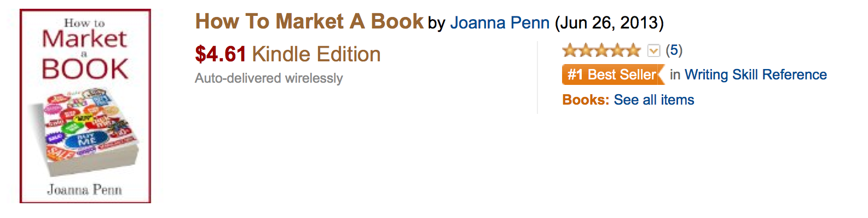Click the Joanna Penn name on the cover image

point(84,190)
